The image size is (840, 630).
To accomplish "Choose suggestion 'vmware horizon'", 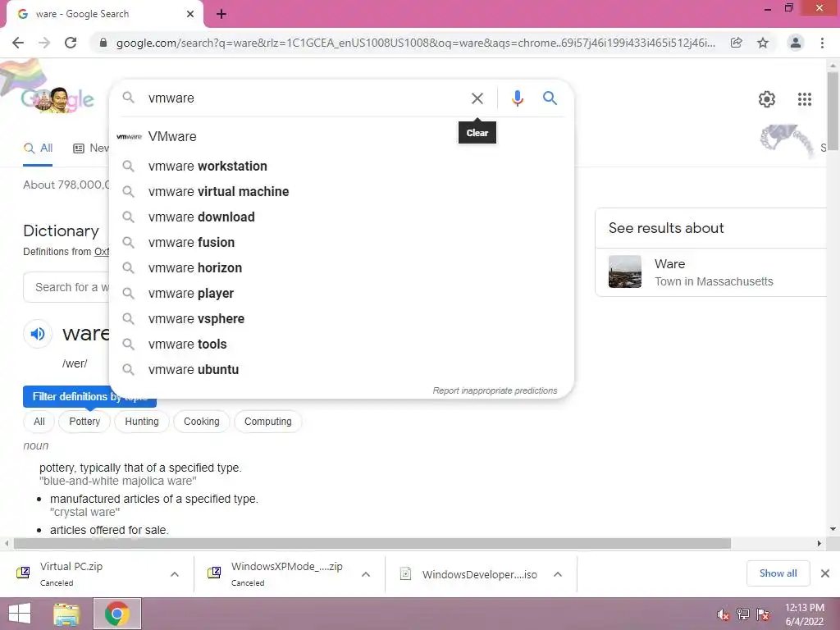I will tap(341, 268).
